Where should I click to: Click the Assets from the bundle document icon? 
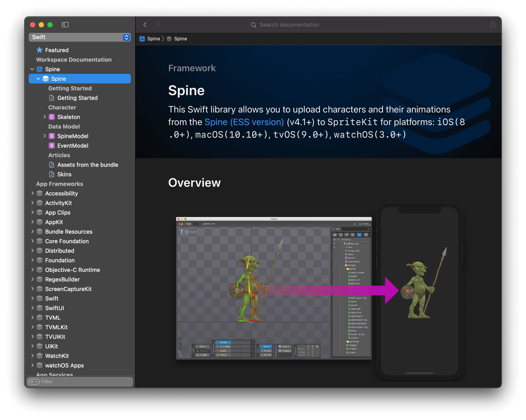[x=52, y=165]
